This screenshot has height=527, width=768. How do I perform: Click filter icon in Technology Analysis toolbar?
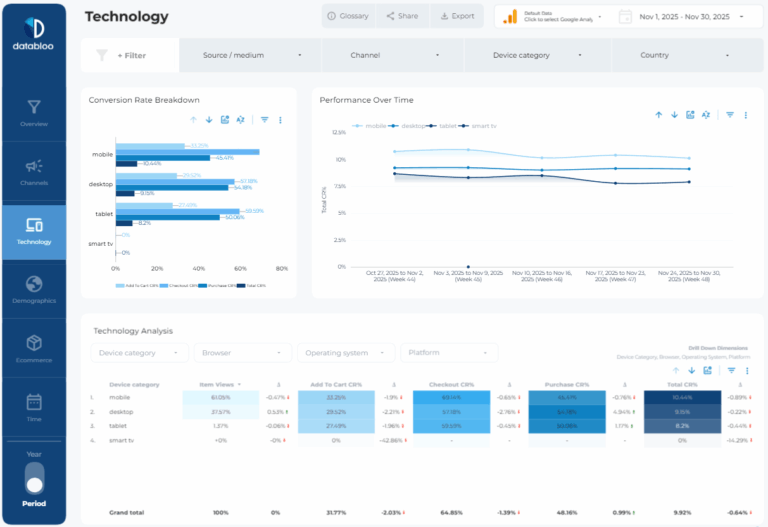731,371
